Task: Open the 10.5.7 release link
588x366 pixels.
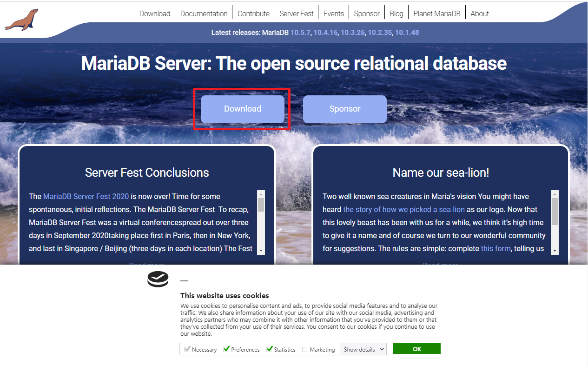Action: [300, 33]
